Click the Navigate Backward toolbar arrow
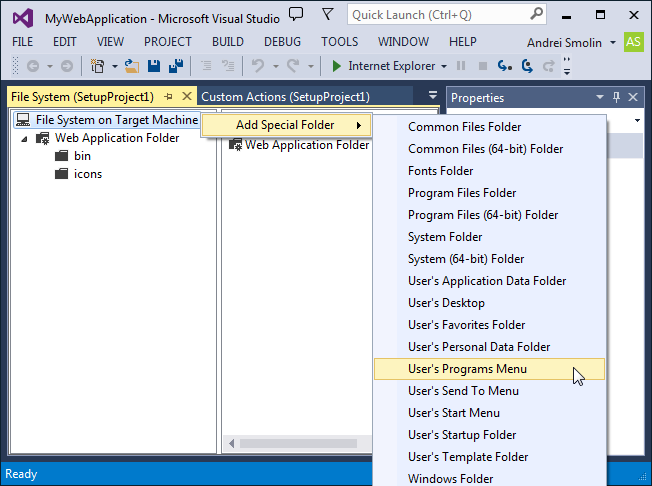 [x=33, y=66]
